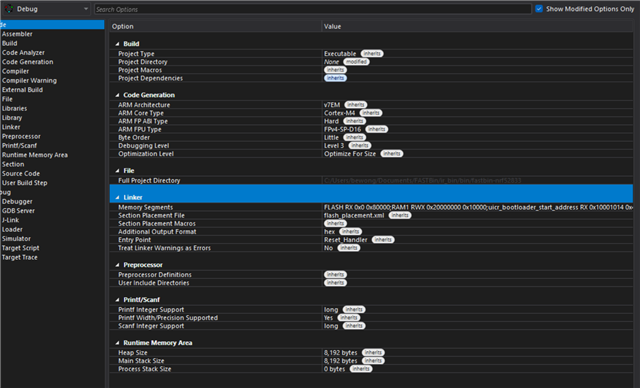Collapse the Printf/Scanf options group
The image size is (640, 388).
(x=117, y=300)
